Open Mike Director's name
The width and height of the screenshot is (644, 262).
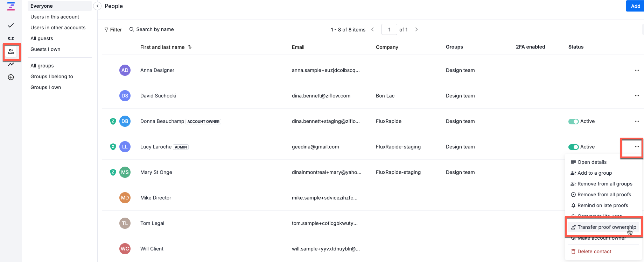tap(156, 198)
